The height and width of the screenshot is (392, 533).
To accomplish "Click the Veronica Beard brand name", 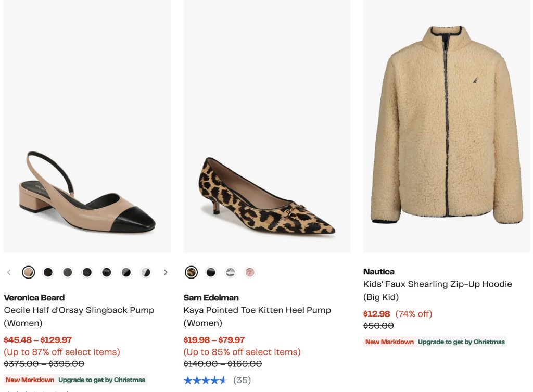I will click(x=34, y=298).
